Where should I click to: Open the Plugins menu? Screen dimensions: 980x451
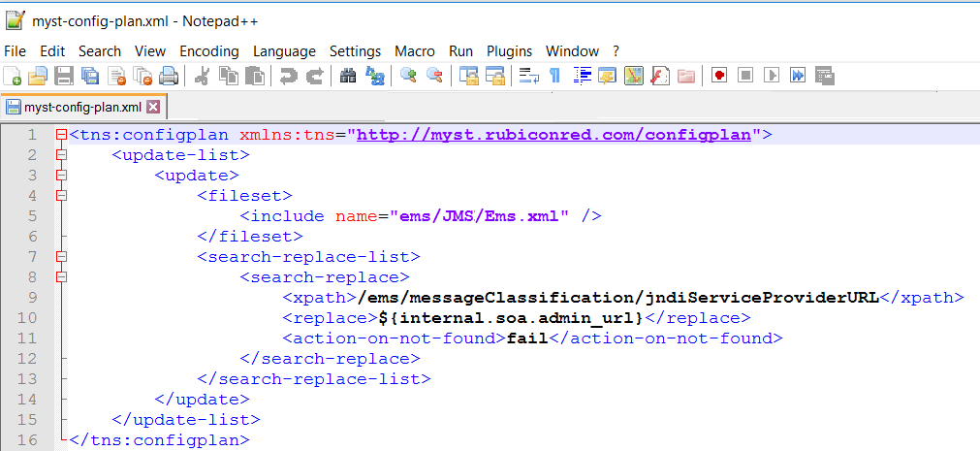point(509,51)
